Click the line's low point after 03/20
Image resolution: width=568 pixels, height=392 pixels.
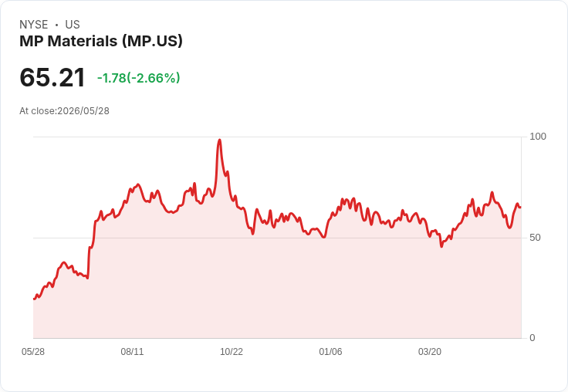point(441,247)
